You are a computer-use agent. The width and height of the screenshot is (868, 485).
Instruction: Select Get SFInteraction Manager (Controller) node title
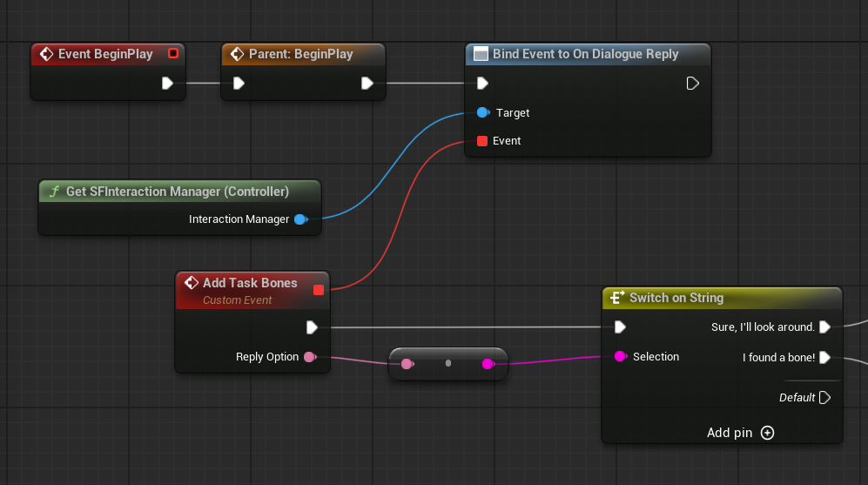177,191
